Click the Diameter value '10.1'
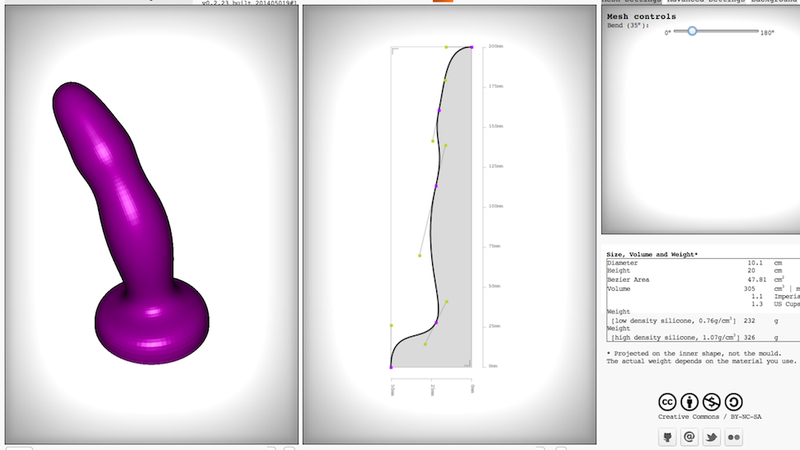Screen dimensions: 800x450 [755, 263]
